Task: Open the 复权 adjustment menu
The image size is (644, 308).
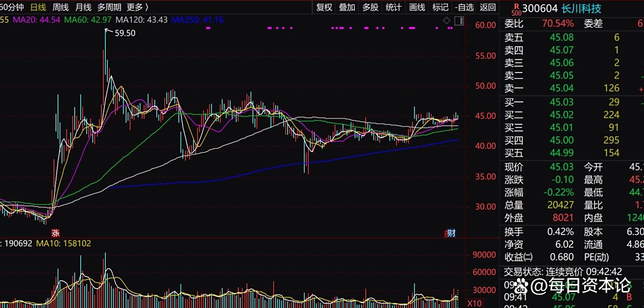Action: tap(324, 7)
